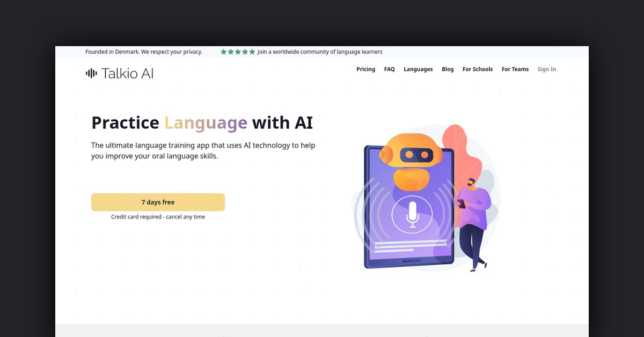Screen dimensions: 644x337
Task: Visit the Blog from the navigation
Action: tap(448, 69)
